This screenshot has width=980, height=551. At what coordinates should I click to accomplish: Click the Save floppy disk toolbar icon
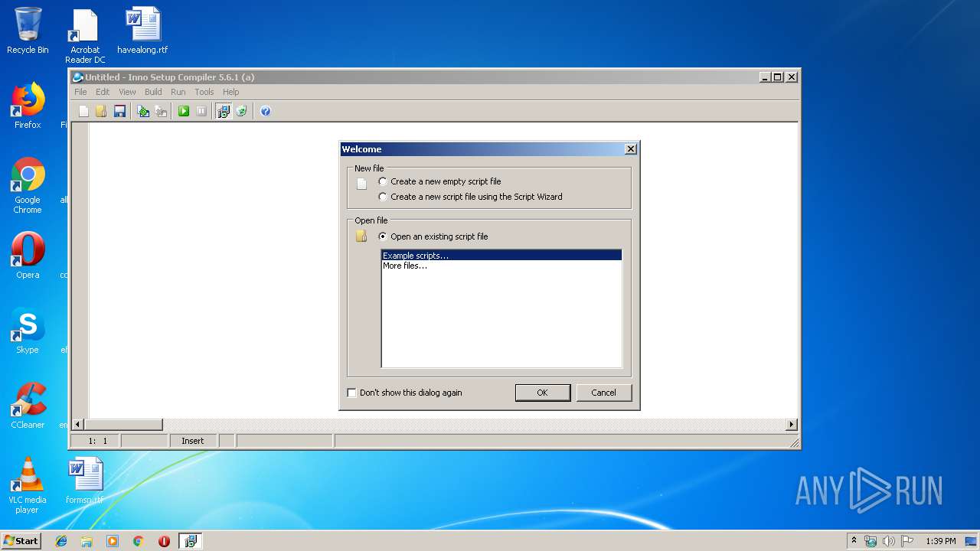(x=119, y=112)
